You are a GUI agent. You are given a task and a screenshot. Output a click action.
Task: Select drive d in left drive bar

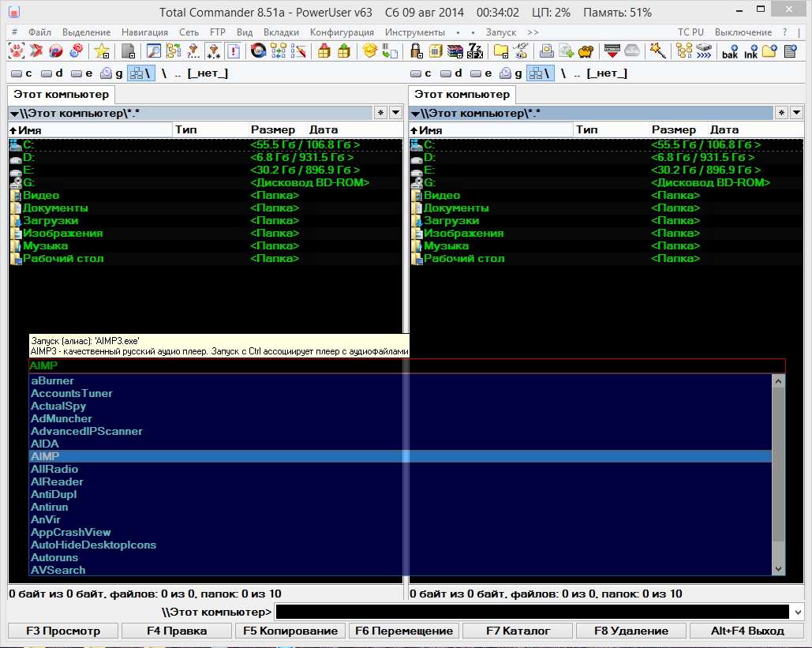coord(52,73)
